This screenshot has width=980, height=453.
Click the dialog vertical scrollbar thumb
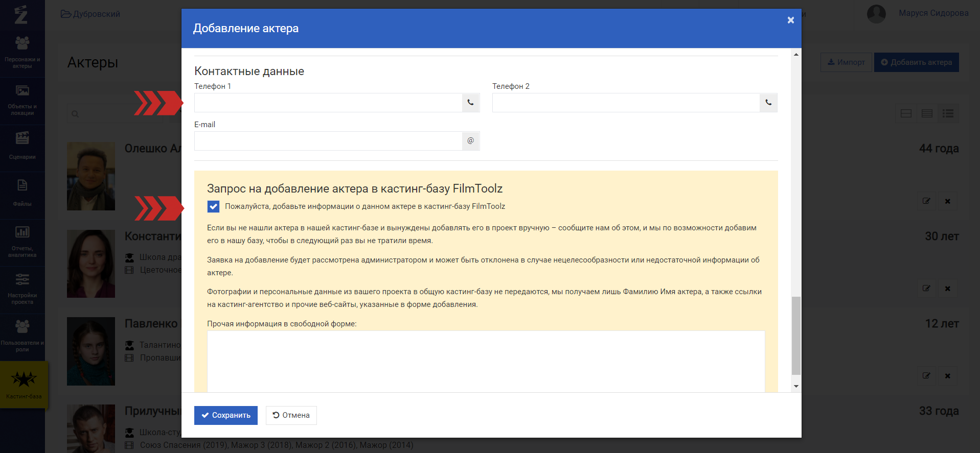pos(796,336)
